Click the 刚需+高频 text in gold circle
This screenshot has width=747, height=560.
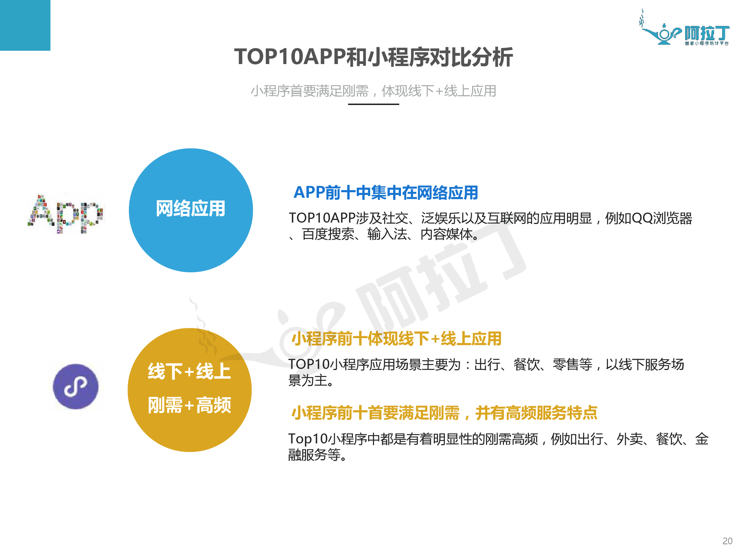[189, 405]
